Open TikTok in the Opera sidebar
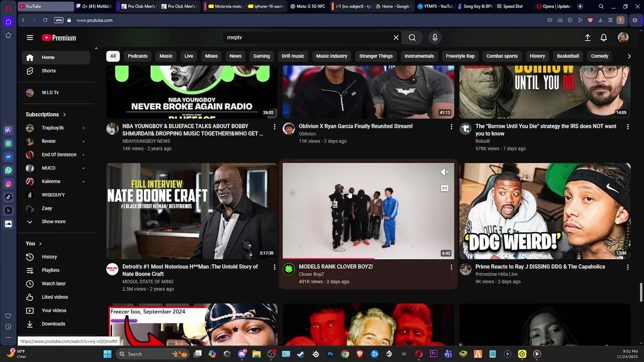The width and height of the screenshot is (644, 362). click(9, 197)
